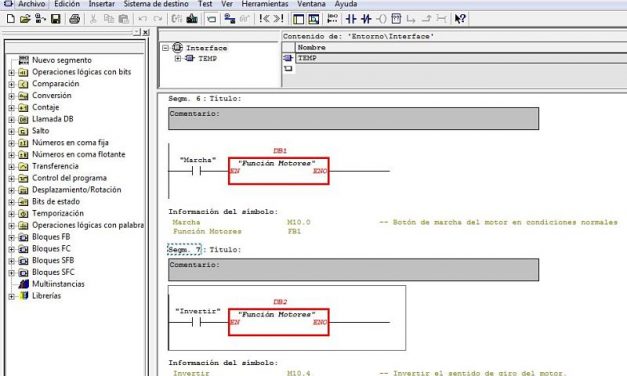Viewport: 627px width, 376px height.
Task: Expand the Comparación folder
Action: pyautogui.click(x=12, y=84)
